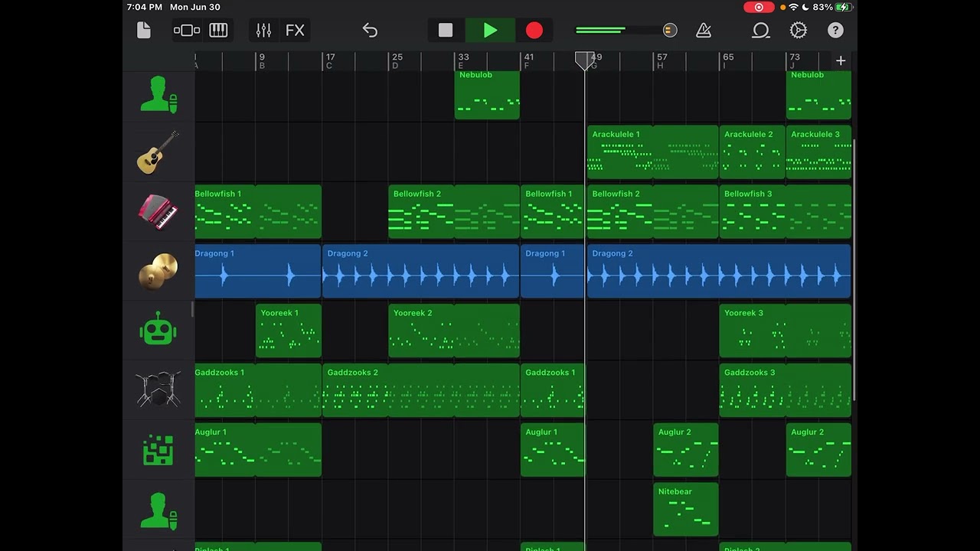The height and width of the screenshot is (551, 980).
Task: Select the Nitebear track microphone icon
Action: tap(158, 510)
